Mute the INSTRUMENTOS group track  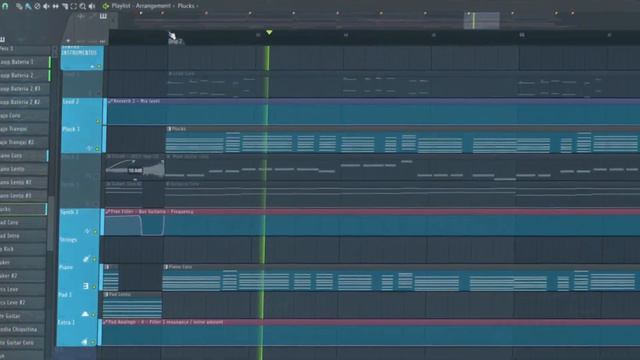pos(99,67)
